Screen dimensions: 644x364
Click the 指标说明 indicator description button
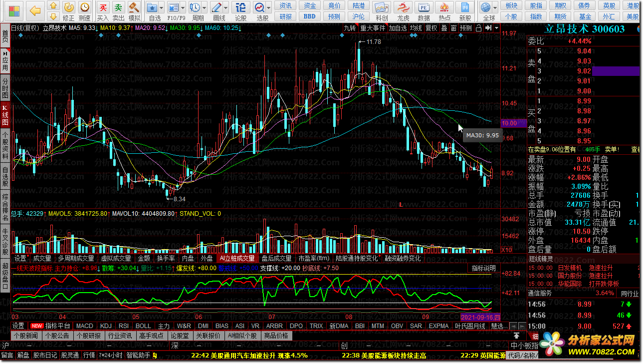pyautogui.click(x=484, y=268)
